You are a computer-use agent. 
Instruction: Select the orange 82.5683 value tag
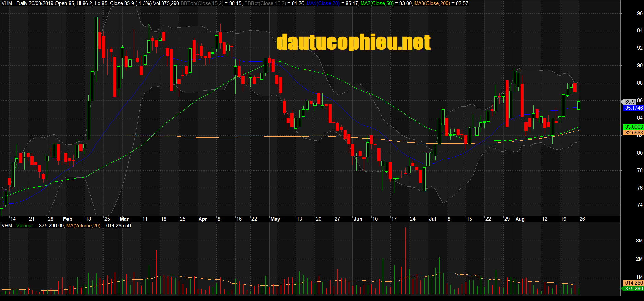tap(633, 133)
